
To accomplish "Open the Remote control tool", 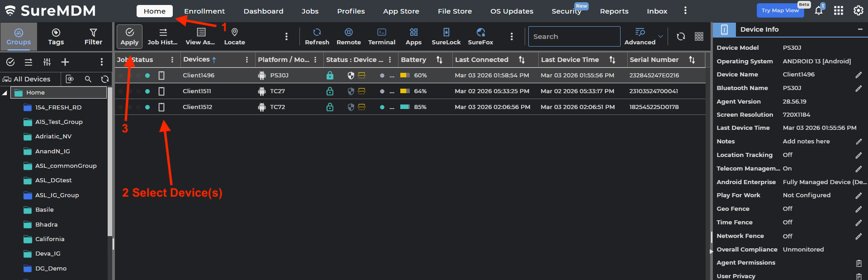I will click(348, 36).
